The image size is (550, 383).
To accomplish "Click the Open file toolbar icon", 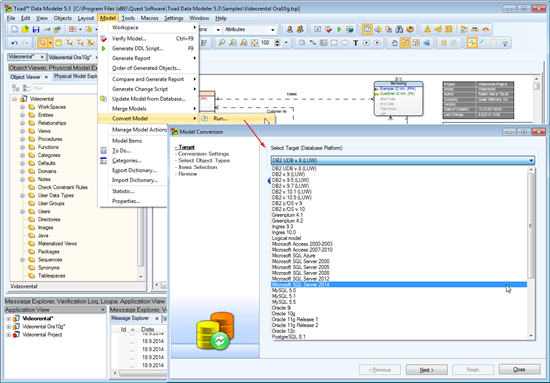I will (25, 29).
